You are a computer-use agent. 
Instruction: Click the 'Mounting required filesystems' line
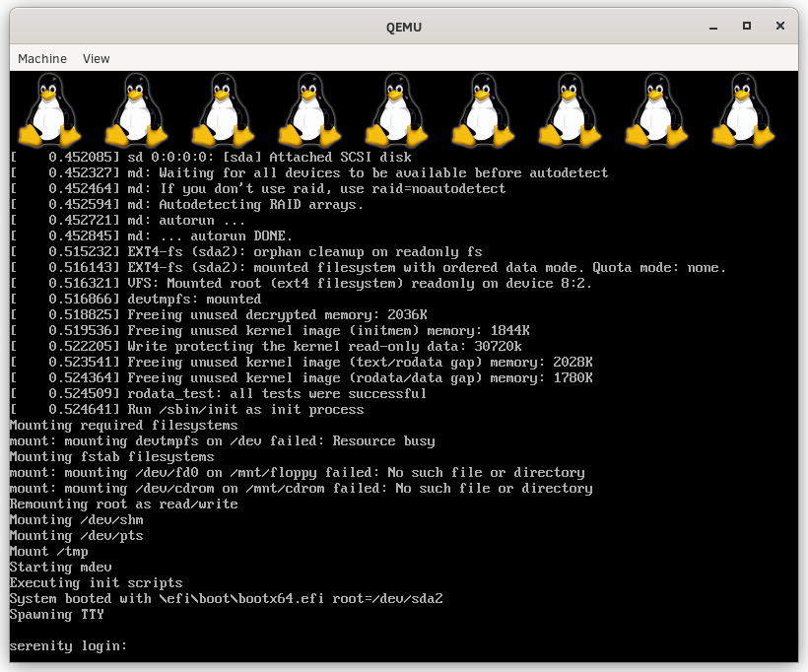pyautogui.click(x=124, y=425)
